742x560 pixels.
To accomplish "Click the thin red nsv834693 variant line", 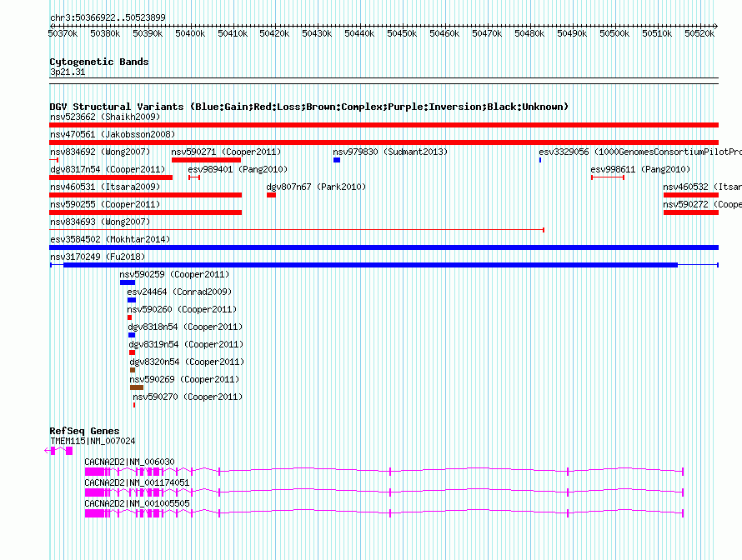I will 297,230.
